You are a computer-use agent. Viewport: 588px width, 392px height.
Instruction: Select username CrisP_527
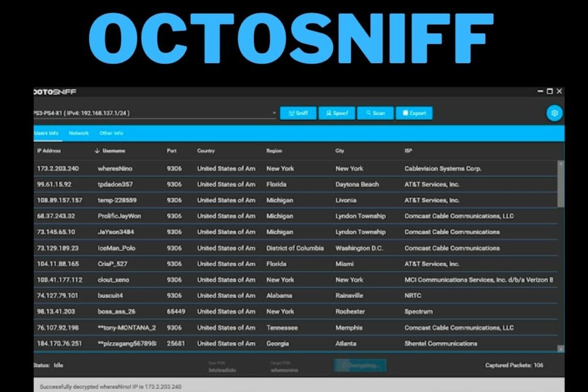click(113, 264)
